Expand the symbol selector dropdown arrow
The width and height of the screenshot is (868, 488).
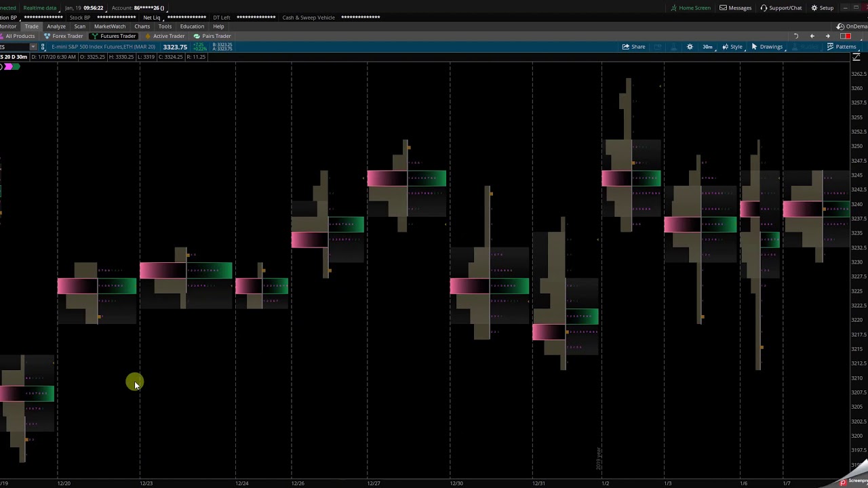tap(33, 47)
